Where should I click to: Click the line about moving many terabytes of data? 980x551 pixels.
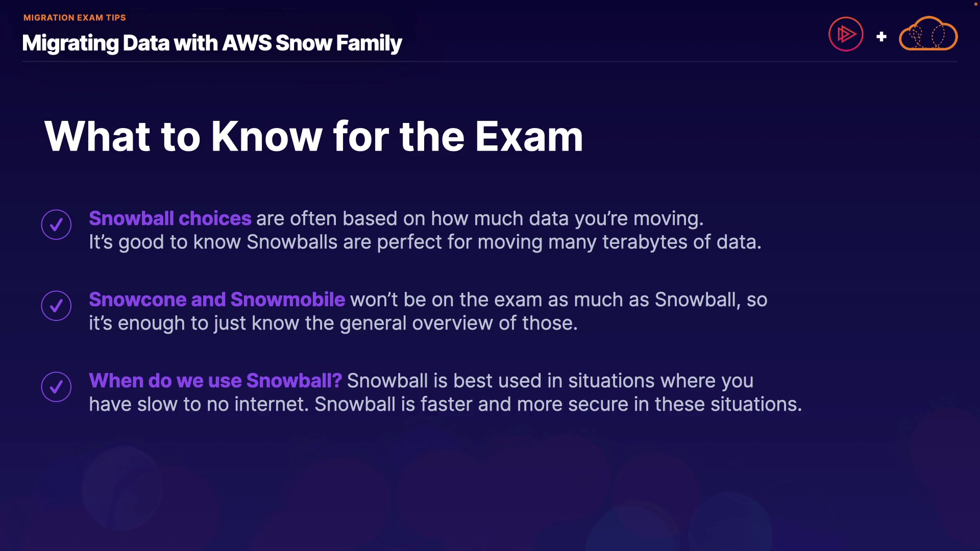425,242
